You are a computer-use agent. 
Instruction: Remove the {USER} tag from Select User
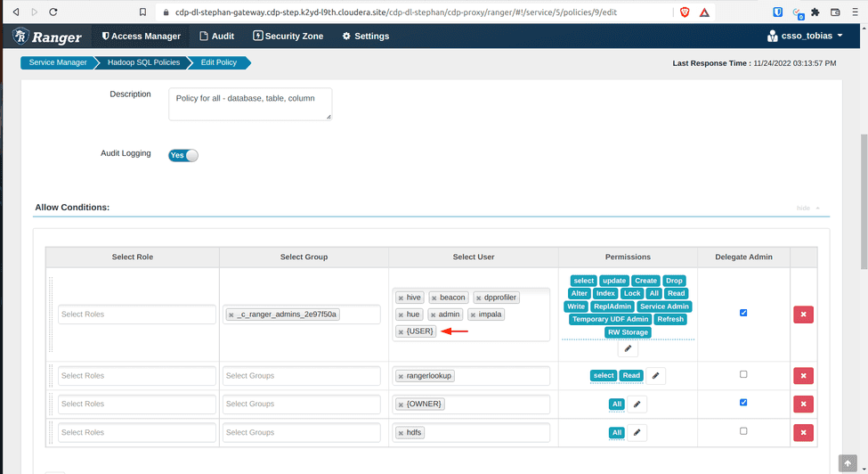[402, 331]
